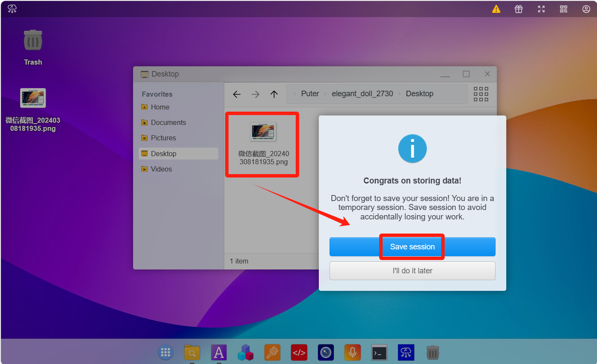This screenshot has height=364, width=597.
Task: Open Pictures folder from sidebar
Action: point(163,138)
